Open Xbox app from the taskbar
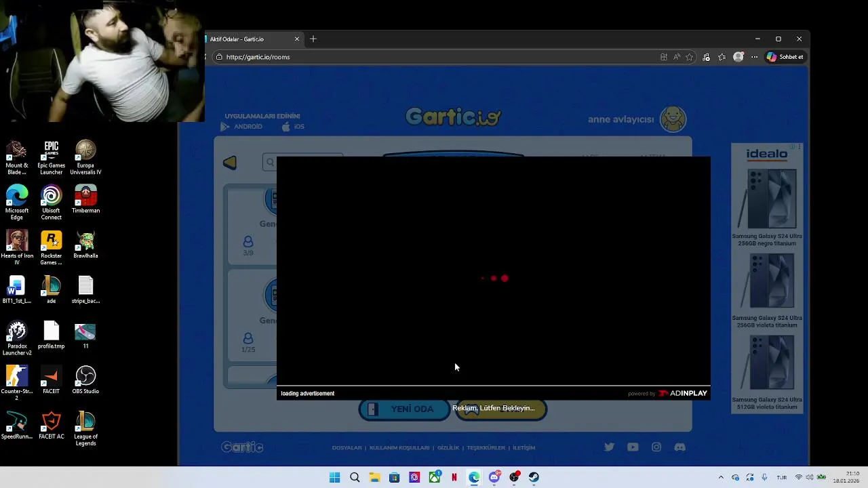868x488 pixels. click(x=435, y=477)
